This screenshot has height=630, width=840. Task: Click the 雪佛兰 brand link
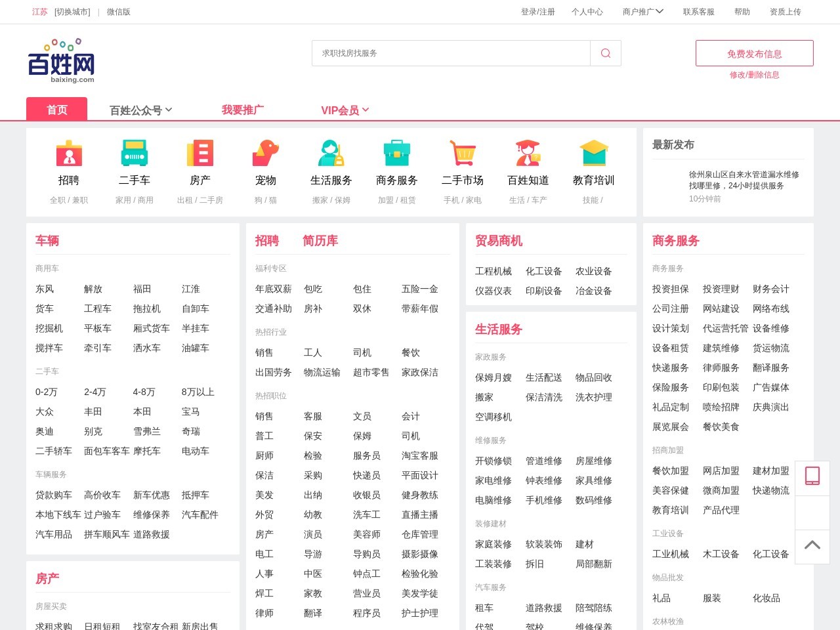point(147,431)
